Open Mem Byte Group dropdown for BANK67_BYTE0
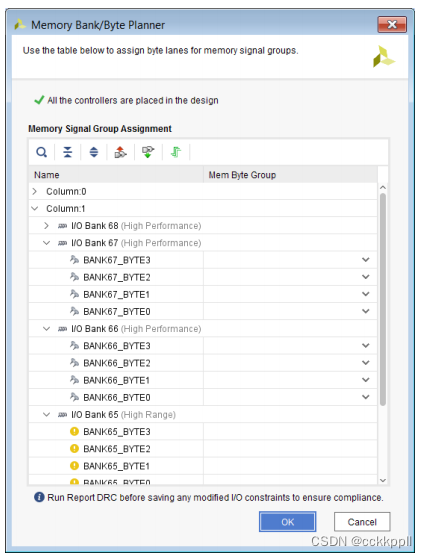Viewport: 427px width, 558px height. point(365,311)
